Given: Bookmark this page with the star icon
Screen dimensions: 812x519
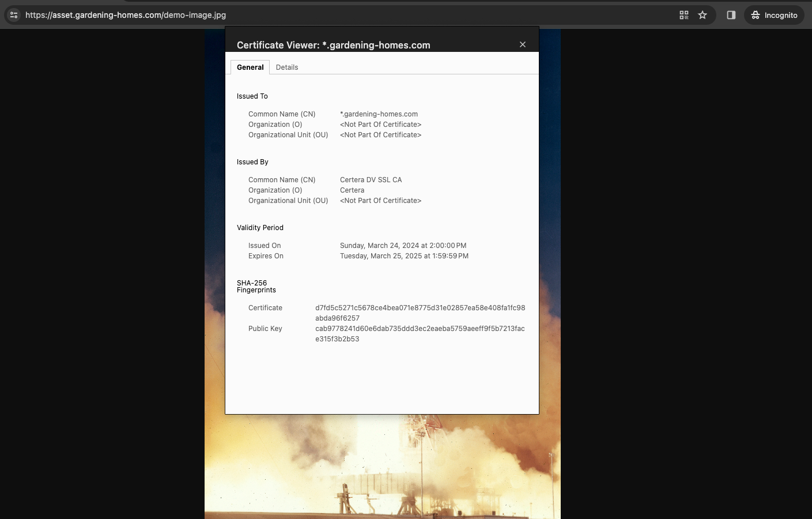Looking at the screenshot, I should (703, 15).
